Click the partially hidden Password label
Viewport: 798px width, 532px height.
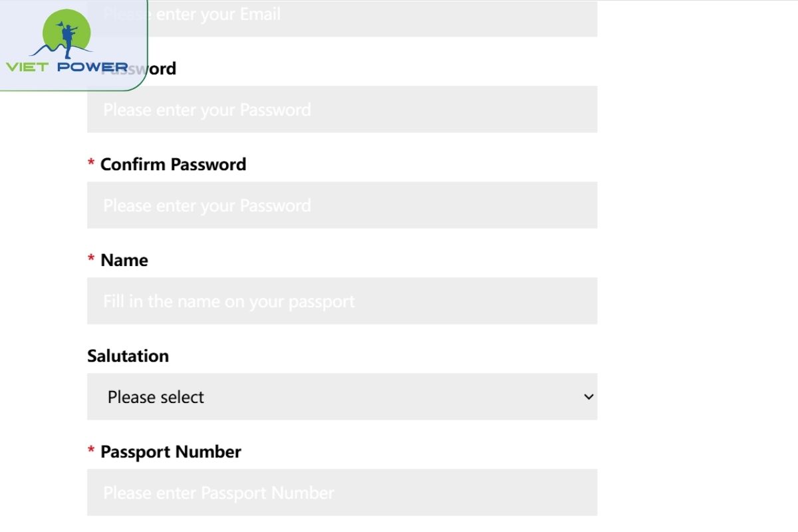(x=161, y=68)
